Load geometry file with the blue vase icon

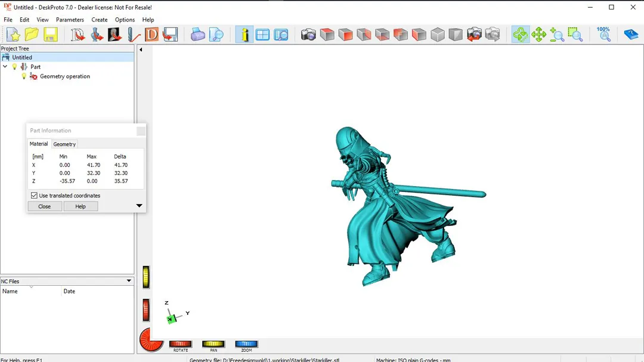97,35
